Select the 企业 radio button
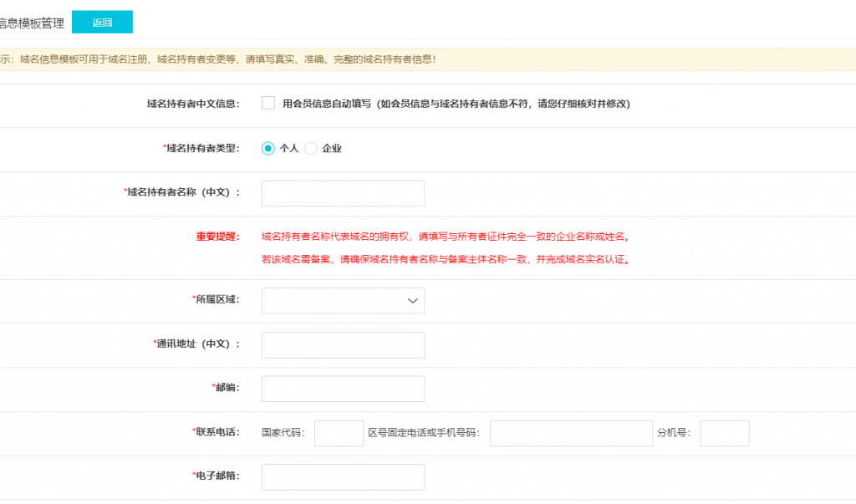 click(x=311, y=149)
